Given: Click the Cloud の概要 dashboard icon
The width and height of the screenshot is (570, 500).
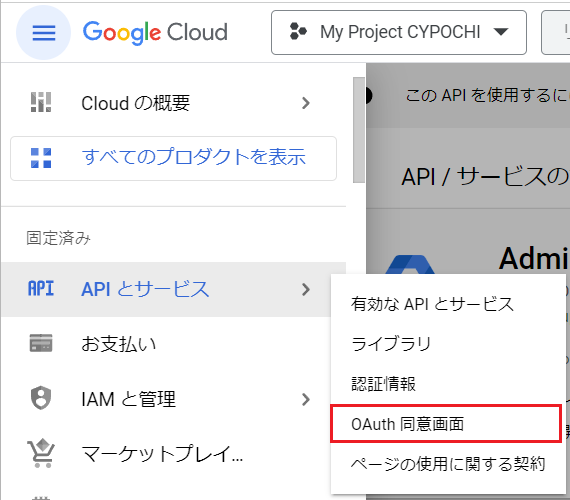Looking at the screenshot, I should coord(41,102).
